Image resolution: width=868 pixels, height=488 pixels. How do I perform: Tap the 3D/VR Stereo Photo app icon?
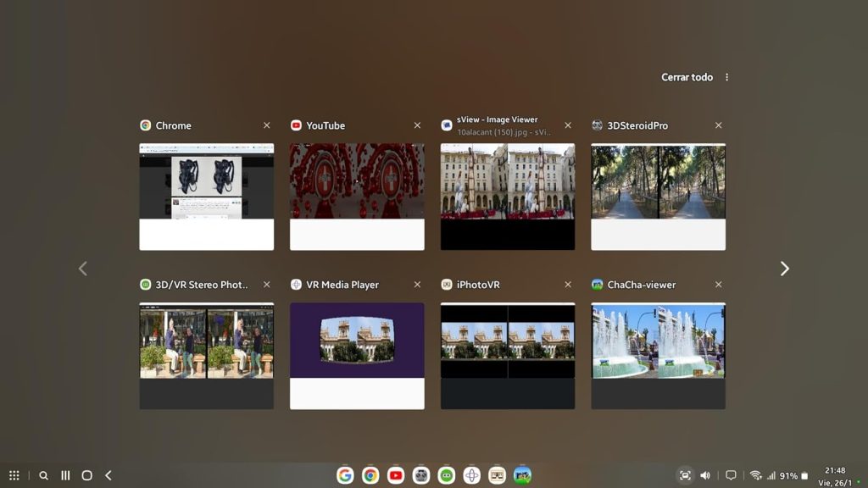click(x=146, y=285)
